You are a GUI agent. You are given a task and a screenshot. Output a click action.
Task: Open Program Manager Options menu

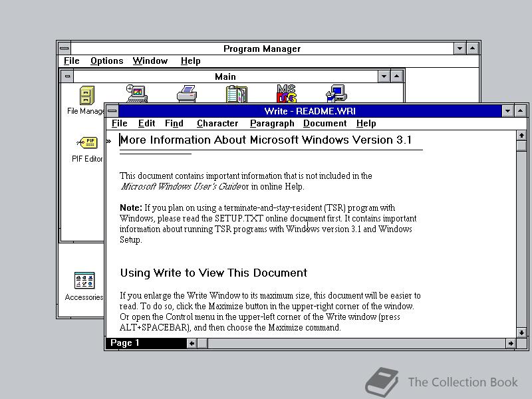click(x=107, y=61)
